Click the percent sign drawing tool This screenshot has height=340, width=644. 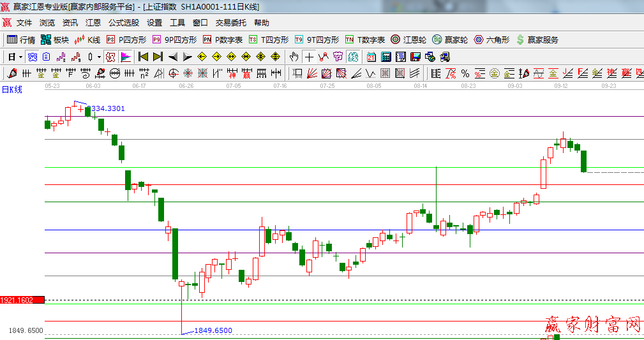coord(465,73)
